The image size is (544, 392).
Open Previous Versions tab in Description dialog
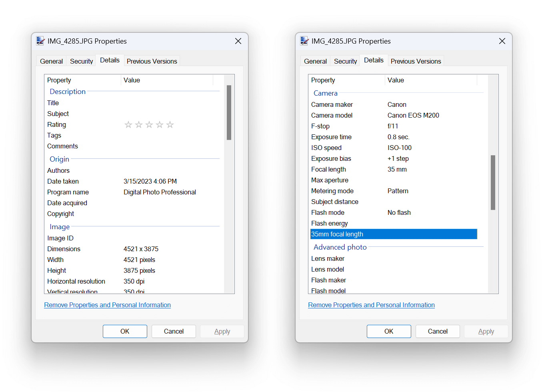pos(152,61)
